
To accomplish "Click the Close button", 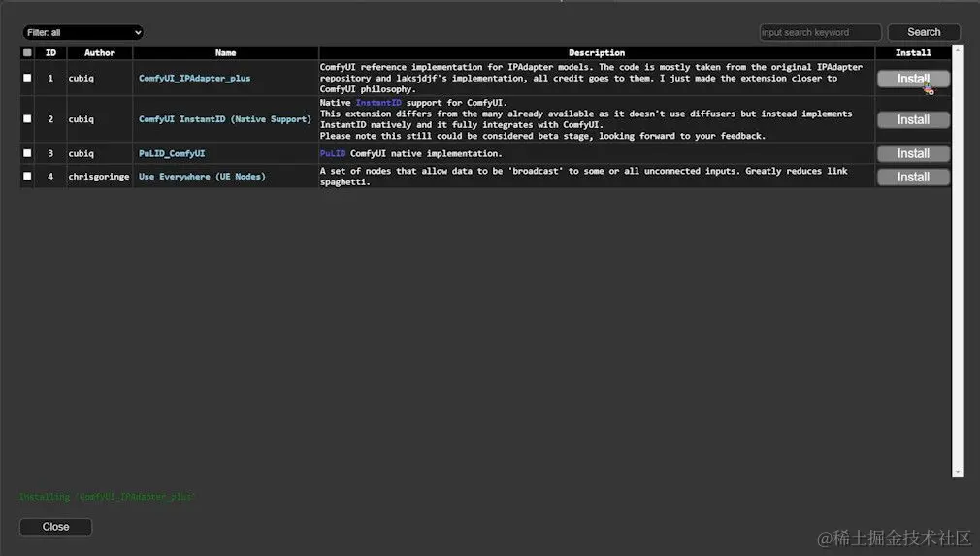I will pos(55,527).
